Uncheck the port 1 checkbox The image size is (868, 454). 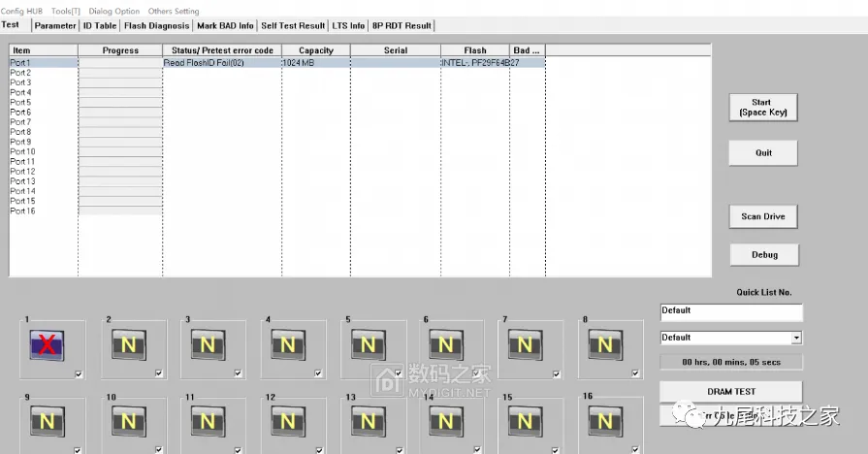[x=78, y=373]
